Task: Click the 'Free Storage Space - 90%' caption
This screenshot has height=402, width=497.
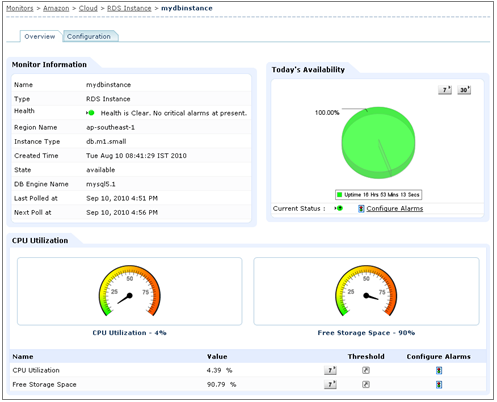Action: click(x=366, y=333)
